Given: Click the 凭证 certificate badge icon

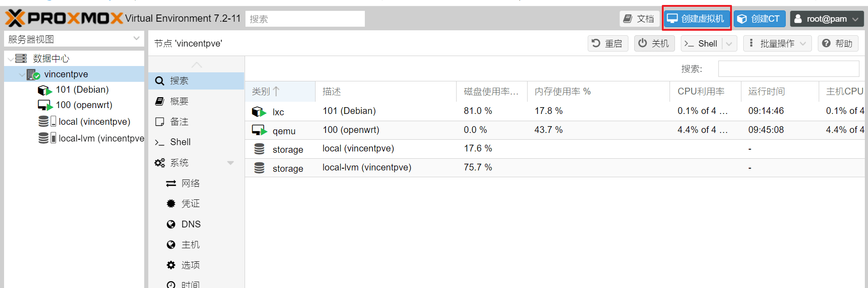Looking at the screenshot, I should [171, 203].
